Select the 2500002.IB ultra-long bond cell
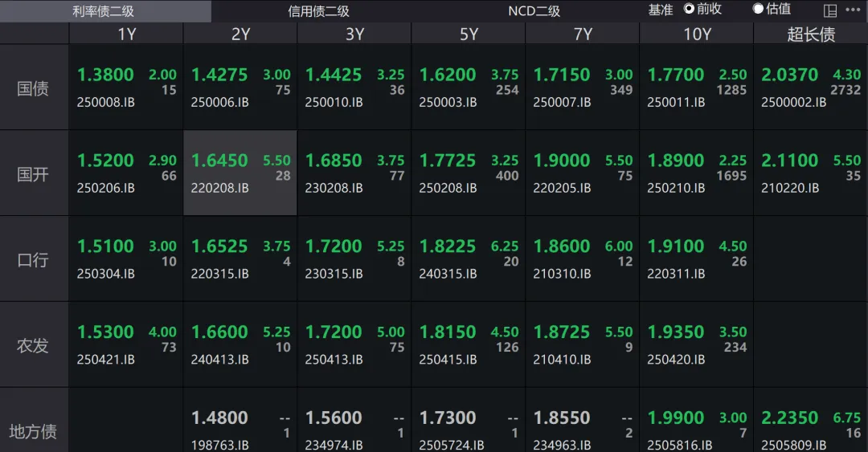 (810, 88)
